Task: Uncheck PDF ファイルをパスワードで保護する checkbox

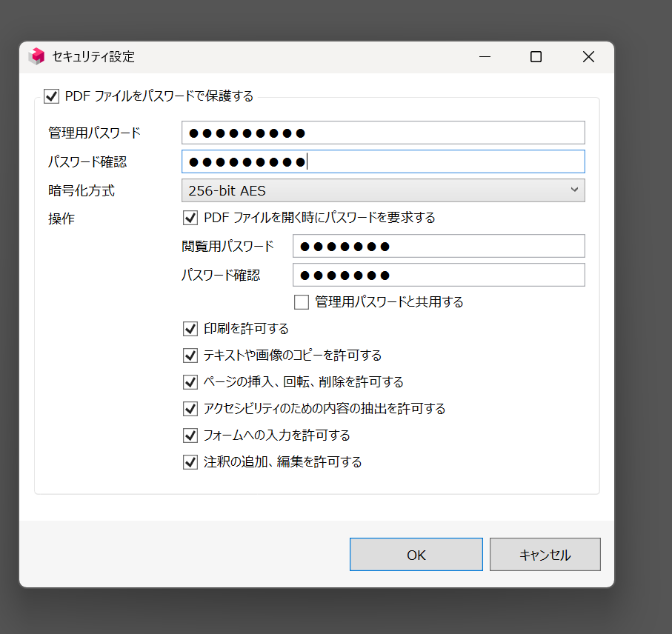Action: click(x=52, y=96)
